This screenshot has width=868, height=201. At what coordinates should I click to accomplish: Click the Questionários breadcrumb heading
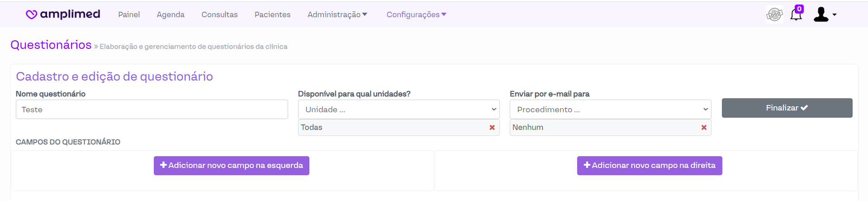pos(51,45)
